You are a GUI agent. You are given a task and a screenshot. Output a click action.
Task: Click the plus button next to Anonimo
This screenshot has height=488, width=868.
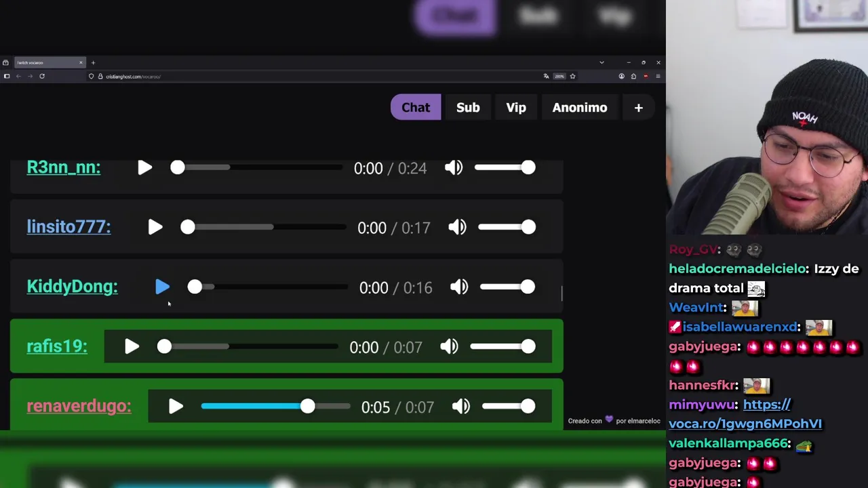[x=638, y=108]
